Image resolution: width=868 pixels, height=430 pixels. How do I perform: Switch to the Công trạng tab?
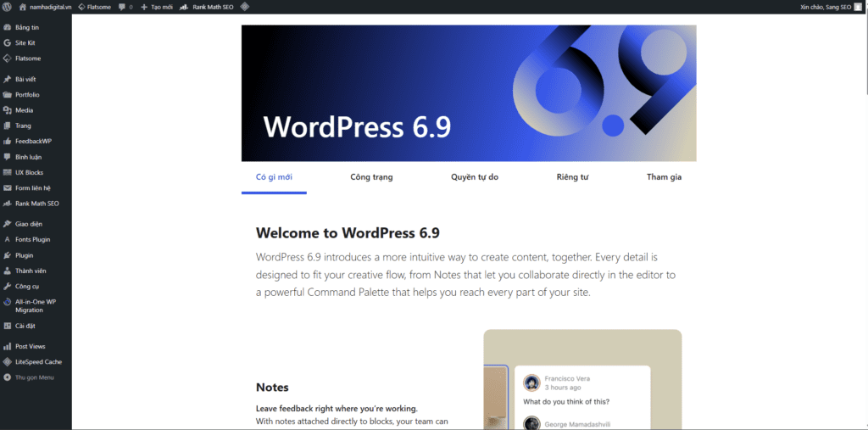coord(371,177)
